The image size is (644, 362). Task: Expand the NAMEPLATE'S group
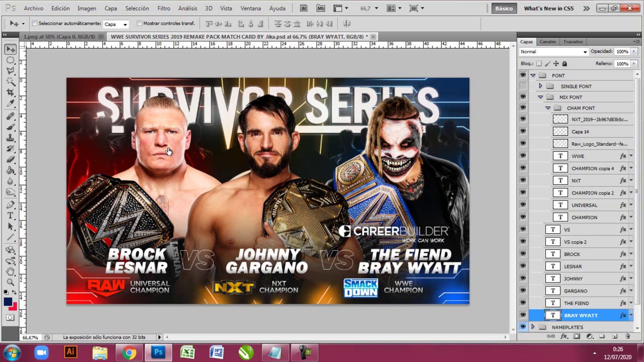coord(533,327)
